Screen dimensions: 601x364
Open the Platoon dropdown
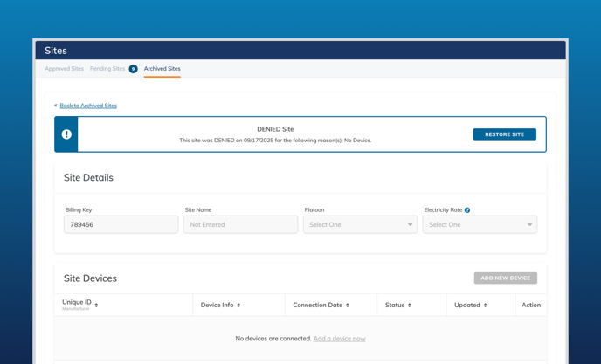coord(360,224)
